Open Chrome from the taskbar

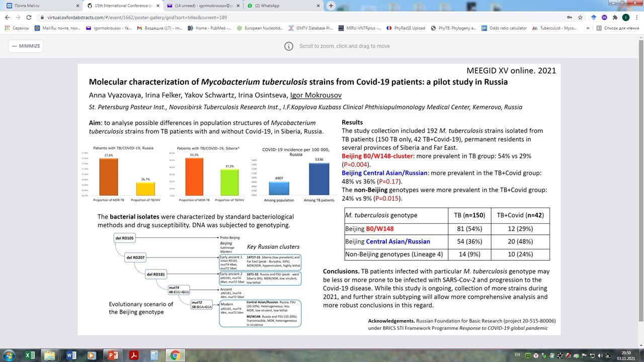(176, 355)
